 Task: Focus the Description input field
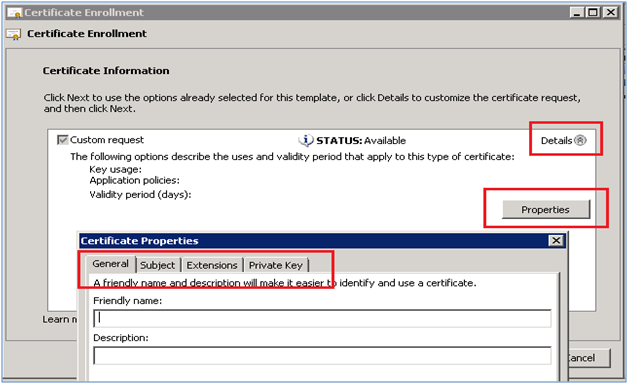[322, 356]
